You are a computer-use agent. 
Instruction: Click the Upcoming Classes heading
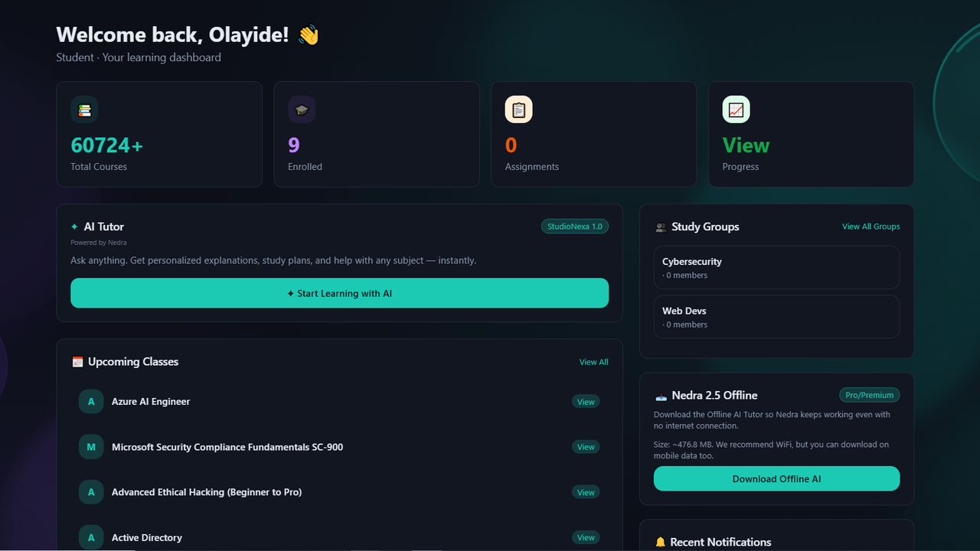133,362
